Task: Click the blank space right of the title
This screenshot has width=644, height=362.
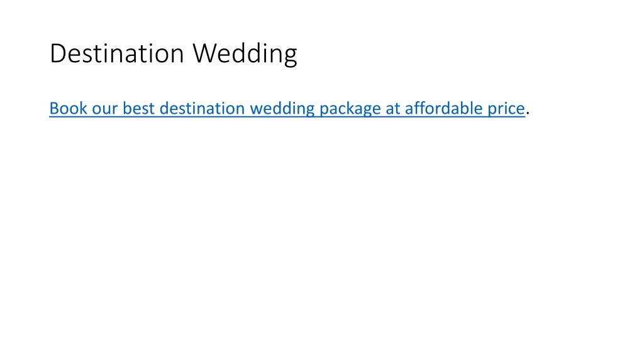Action: 452,53
